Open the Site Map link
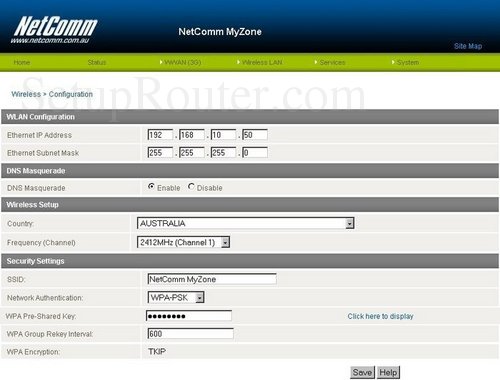The image size is (500, 380). (x=468, y=46)
